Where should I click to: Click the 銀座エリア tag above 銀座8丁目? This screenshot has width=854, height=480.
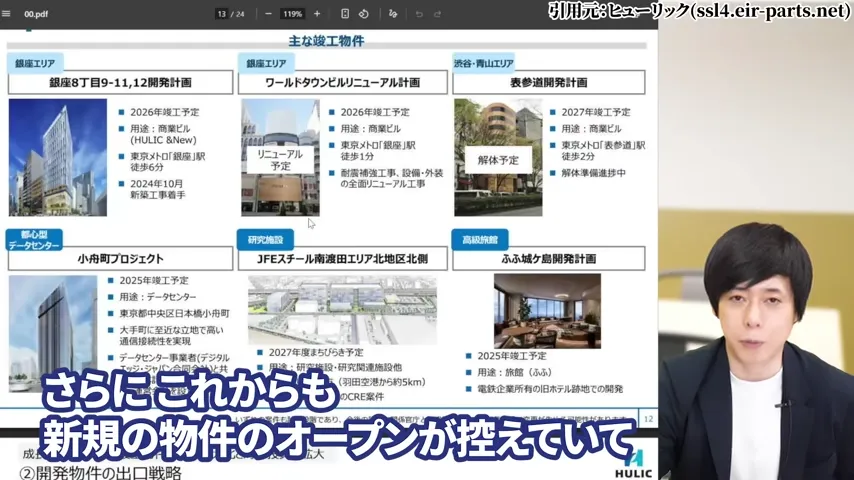35,63
